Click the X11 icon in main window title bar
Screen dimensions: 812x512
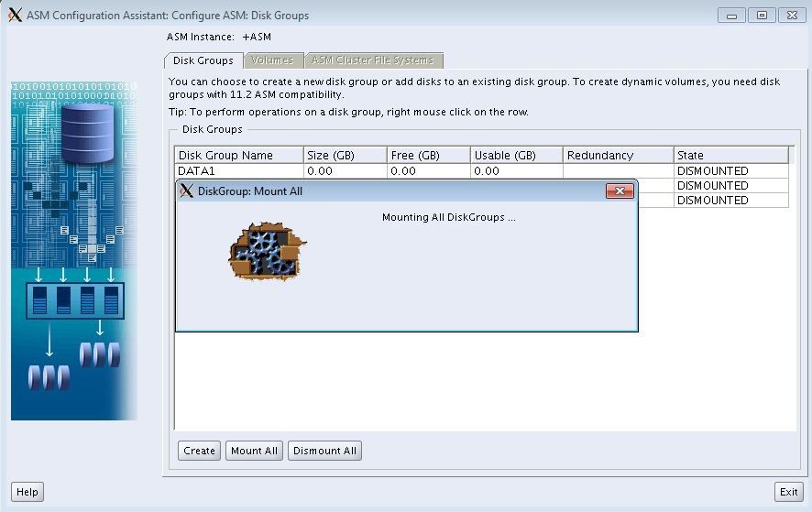click(x=15, y=15)
